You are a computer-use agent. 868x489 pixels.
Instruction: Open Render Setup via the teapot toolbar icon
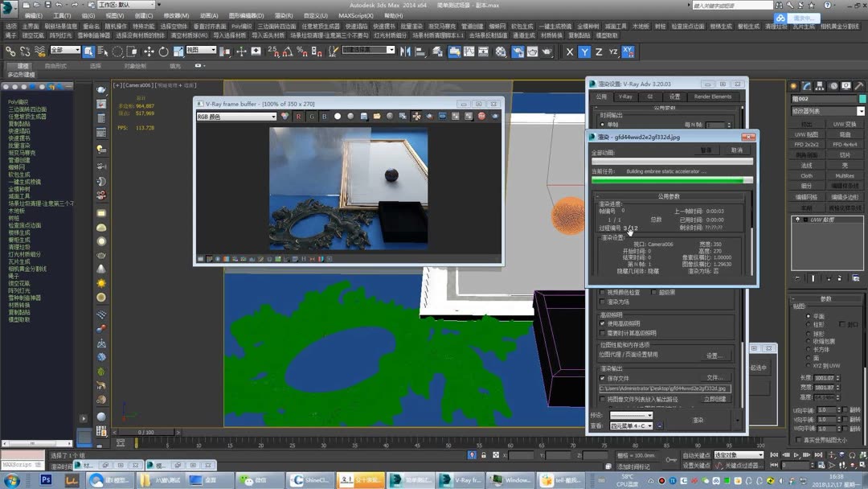tap(518, 51)
